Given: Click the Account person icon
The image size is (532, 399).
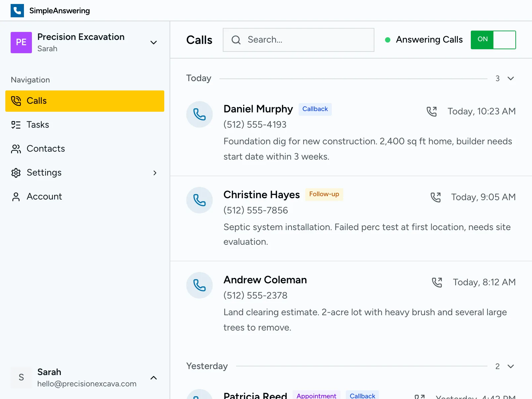Looking at the screenshot, I should (x=16, y=197).
